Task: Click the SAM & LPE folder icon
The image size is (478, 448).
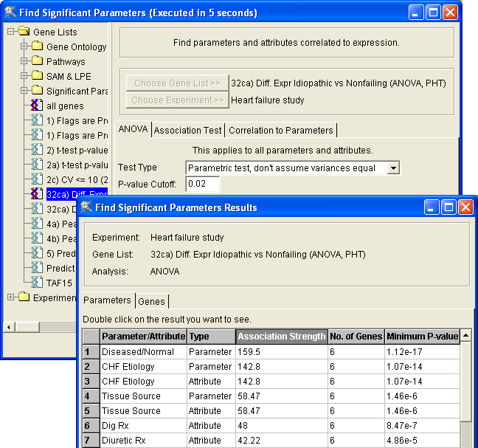Action: 38,76
